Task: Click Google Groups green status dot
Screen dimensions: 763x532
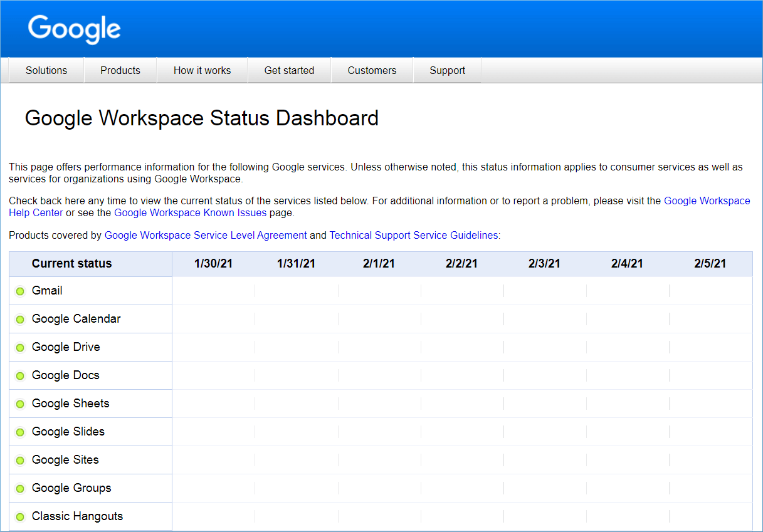Action: 20,489
